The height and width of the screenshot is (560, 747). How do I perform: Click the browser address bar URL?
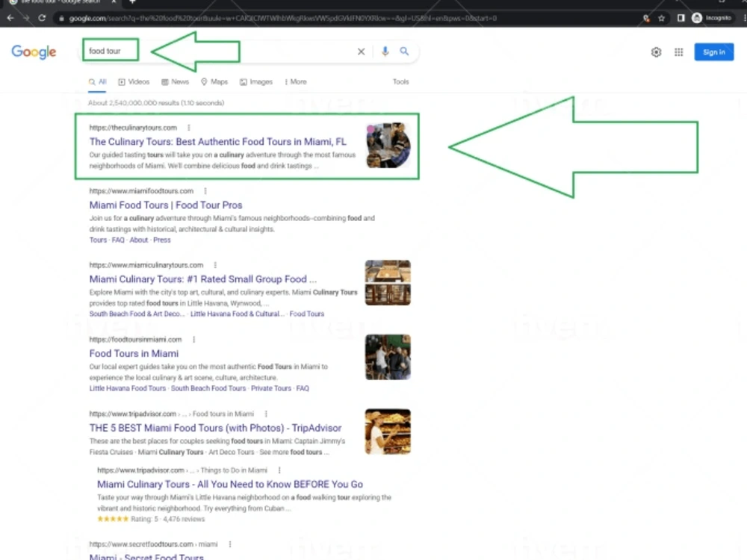click(x=282, y=18)
